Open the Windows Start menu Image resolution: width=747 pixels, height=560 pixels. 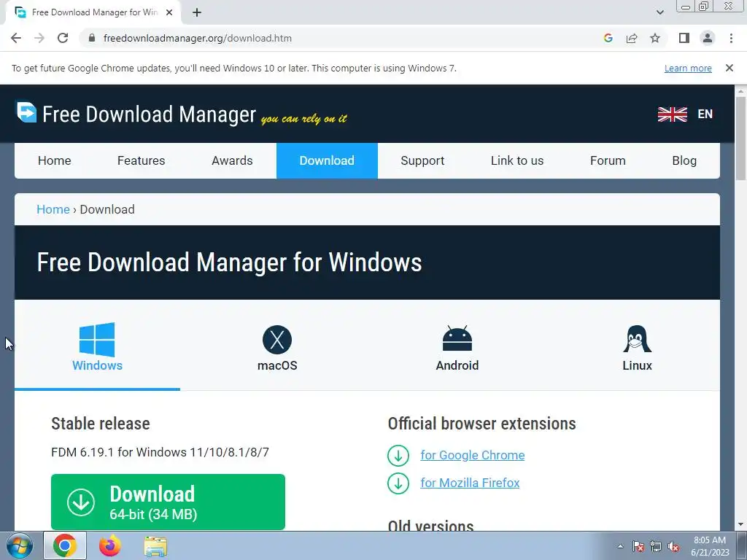point(20,546)
